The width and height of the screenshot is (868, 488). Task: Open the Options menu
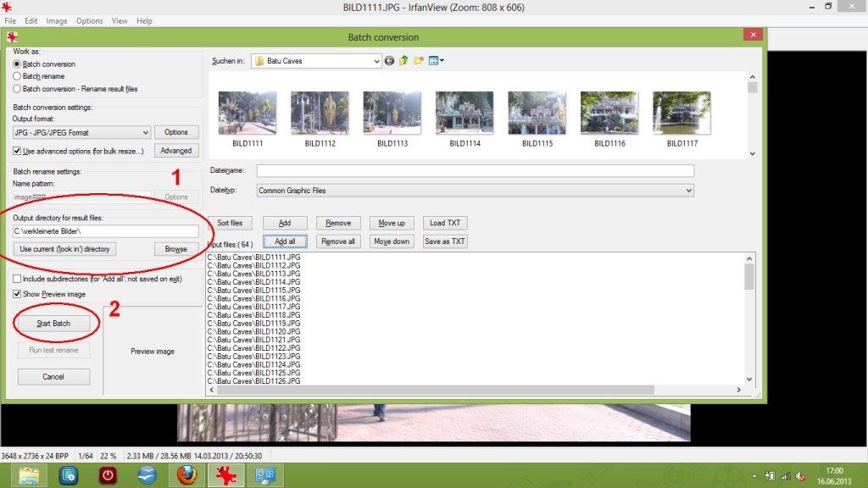(89, 20)
